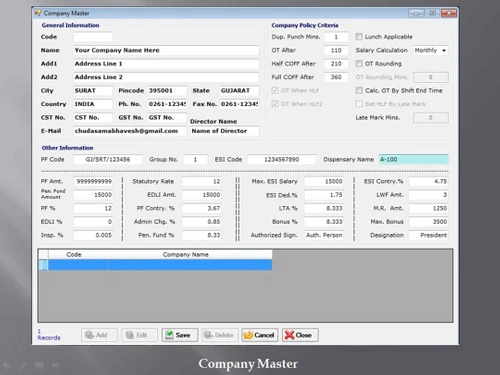Click the PF Code field
Screen dimensions: 500x375
pos(108,159)
